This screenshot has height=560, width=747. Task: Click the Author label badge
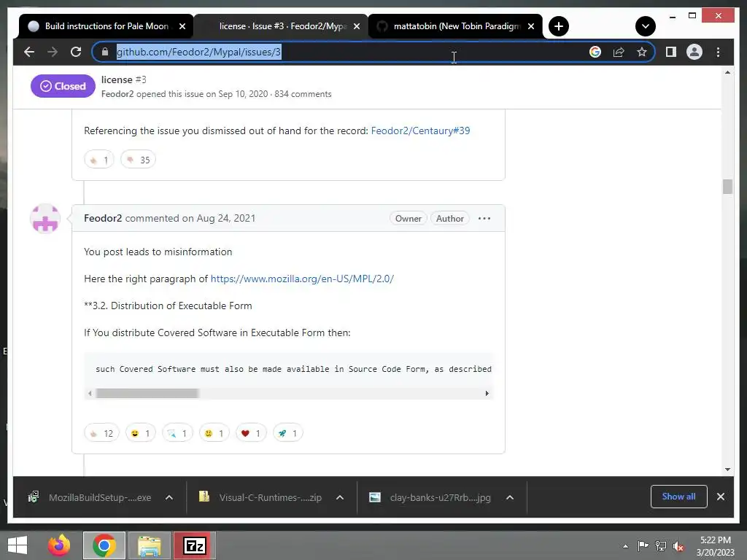click(x=449, y=219)
